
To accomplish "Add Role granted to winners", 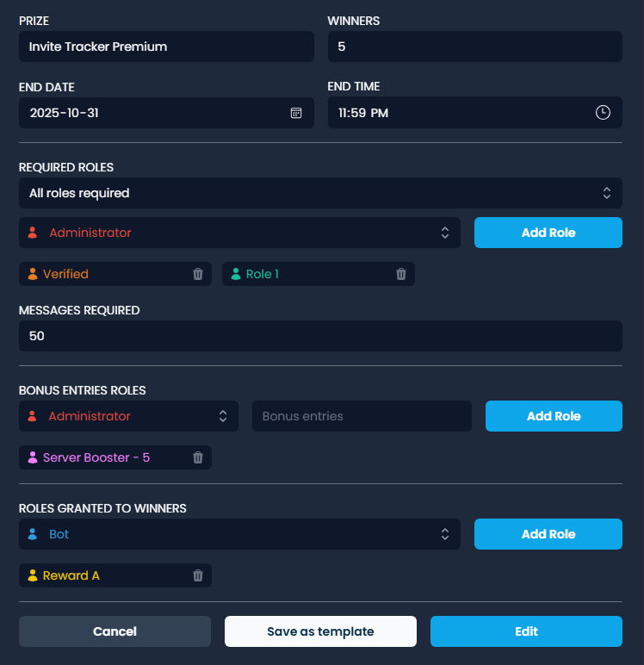I will click(x=548, y=534).
